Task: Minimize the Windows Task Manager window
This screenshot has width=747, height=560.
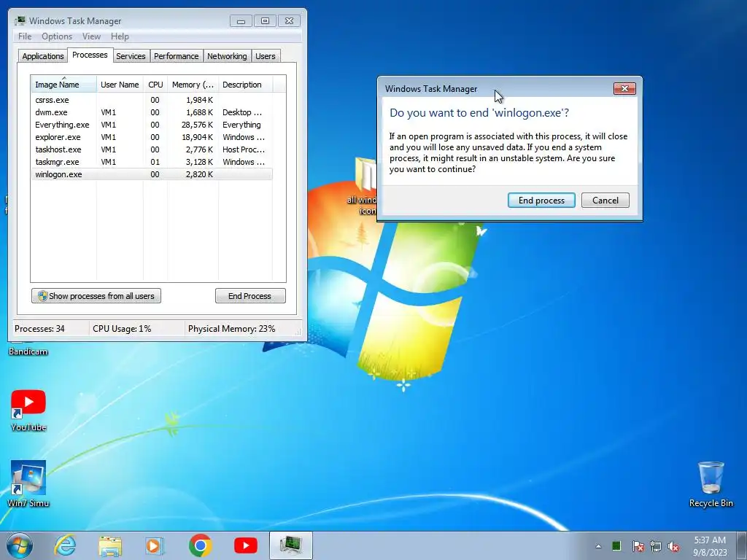Action: 241,21
